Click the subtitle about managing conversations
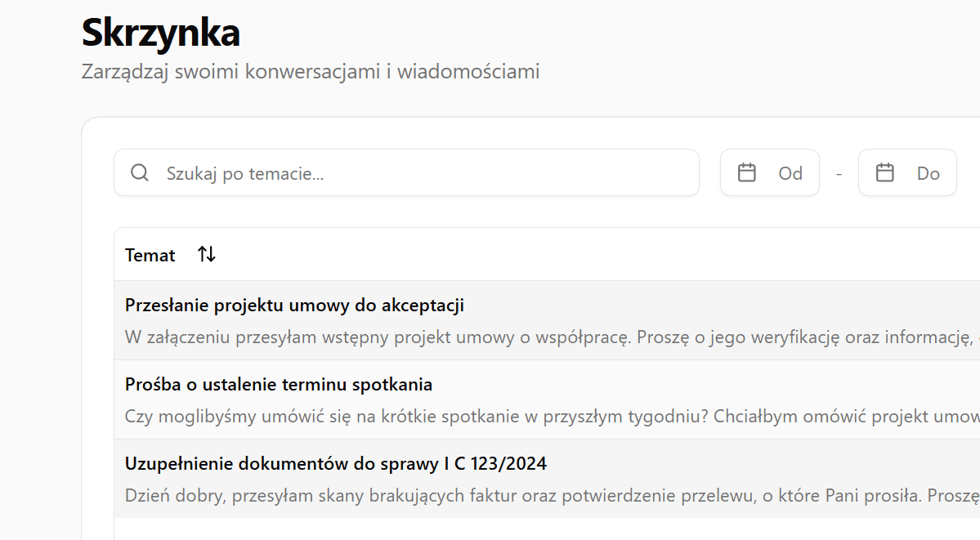Screen dimensions: 980x540 (309, 71)
